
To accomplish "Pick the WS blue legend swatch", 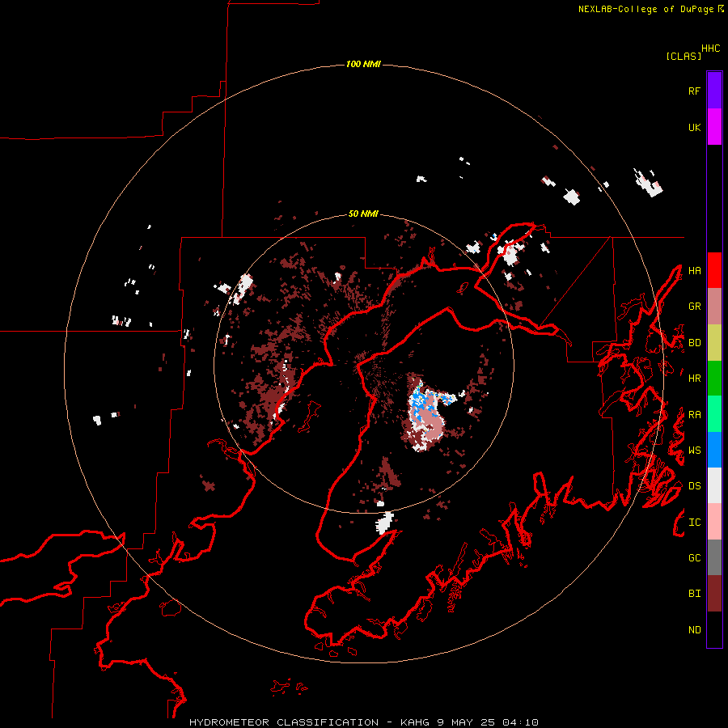I will coord(714,450).
